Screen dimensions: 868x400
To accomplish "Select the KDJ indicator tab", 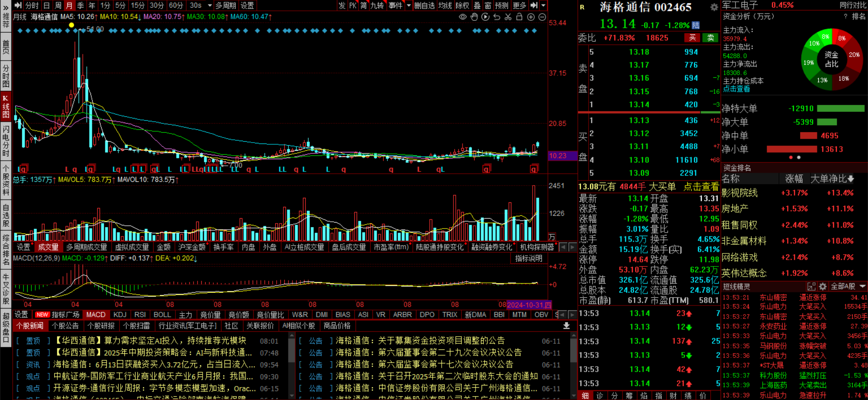I will pos(120,314).
